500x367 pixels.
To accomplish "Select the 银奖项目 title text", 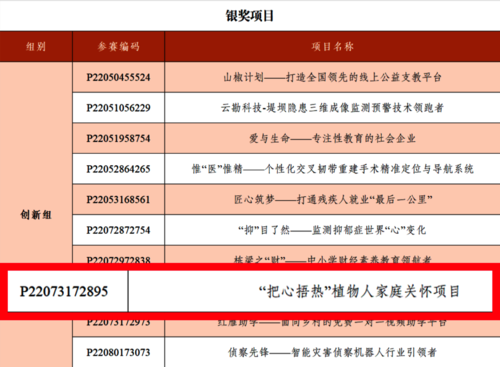I will tap(250, 16).
